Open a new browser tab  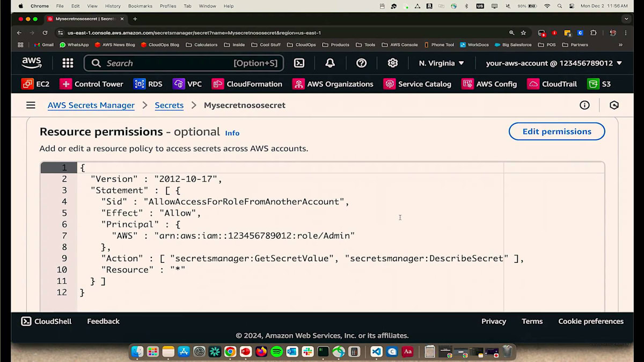135,19
